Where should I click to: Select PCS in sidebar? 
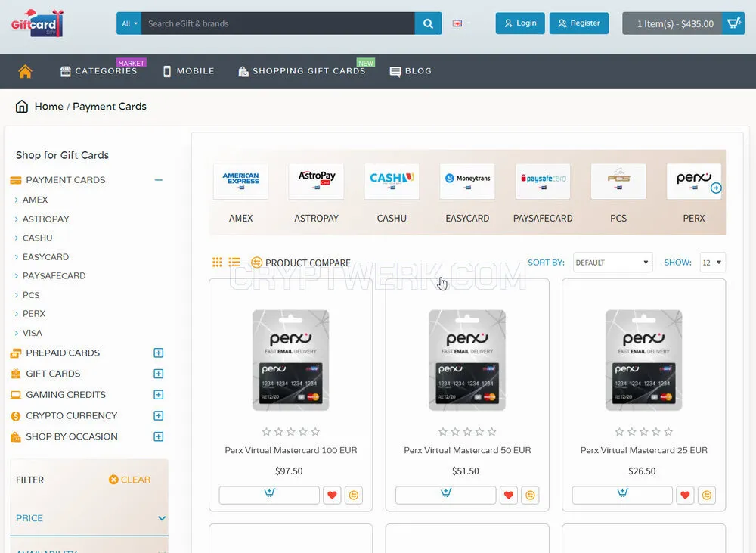[31, 295]
